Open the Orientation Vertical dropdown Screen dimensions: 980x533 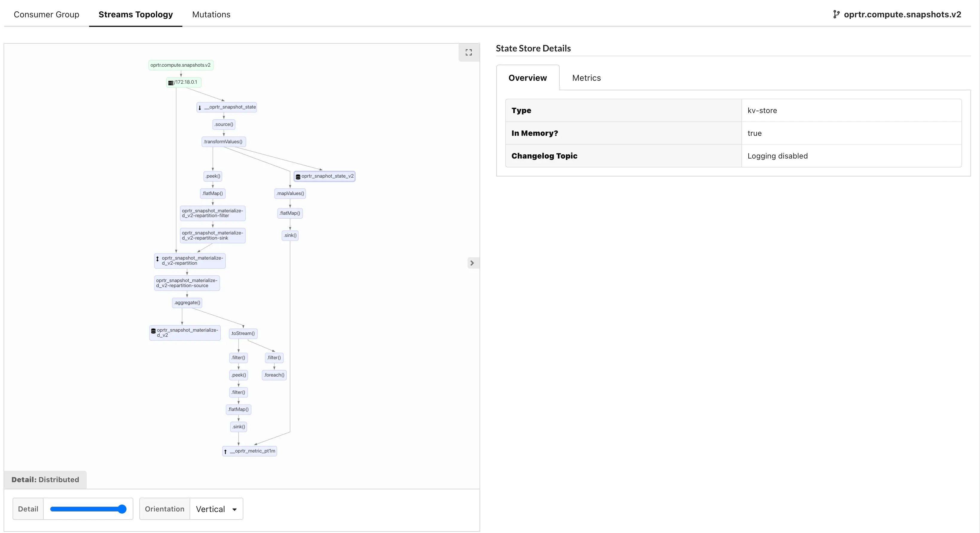coord(216,509)
